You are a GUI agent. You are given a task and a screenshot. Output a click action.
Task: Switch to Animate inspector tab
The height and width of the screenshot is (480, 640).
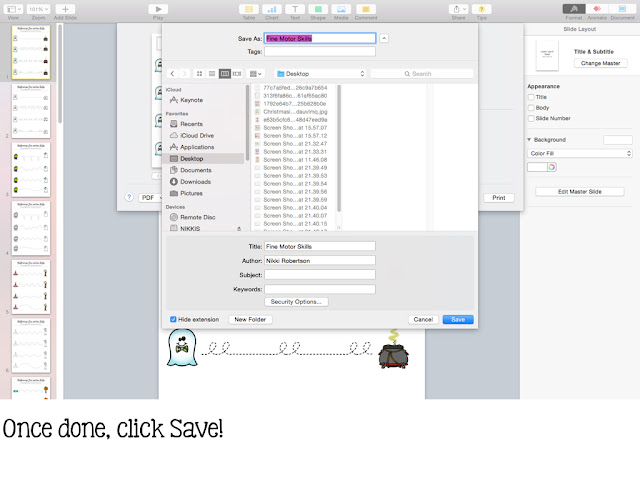pos(597,9)
